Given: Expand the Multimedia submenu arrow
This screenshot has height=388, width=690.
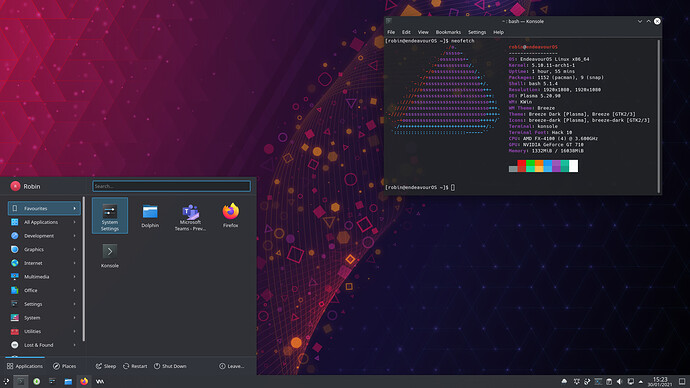Looking at the screenshot, I should [74, 277].
